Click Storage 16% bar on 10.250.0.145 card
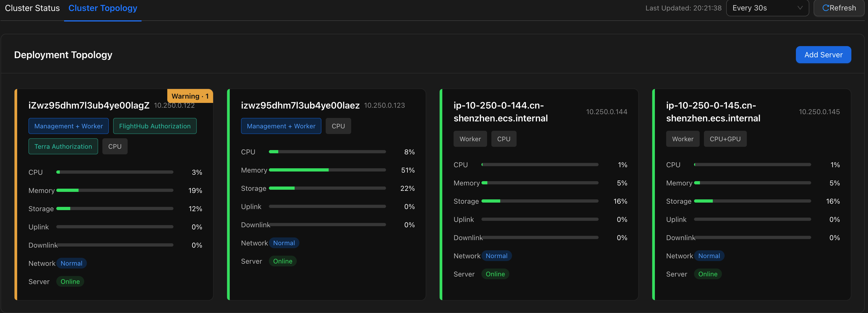Viewport: 868px width, 313px height. (x=752, y=201)
